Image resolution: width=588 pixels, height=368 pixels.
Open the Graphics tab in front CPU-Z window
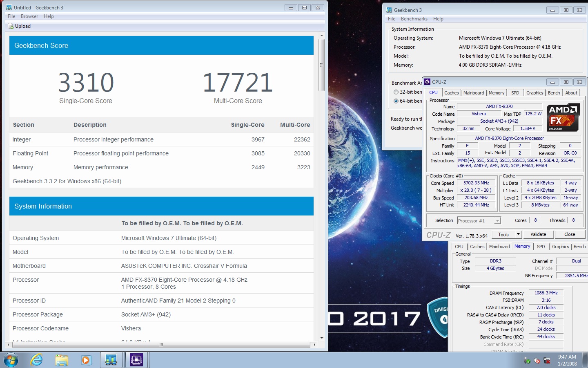point(535,93)
